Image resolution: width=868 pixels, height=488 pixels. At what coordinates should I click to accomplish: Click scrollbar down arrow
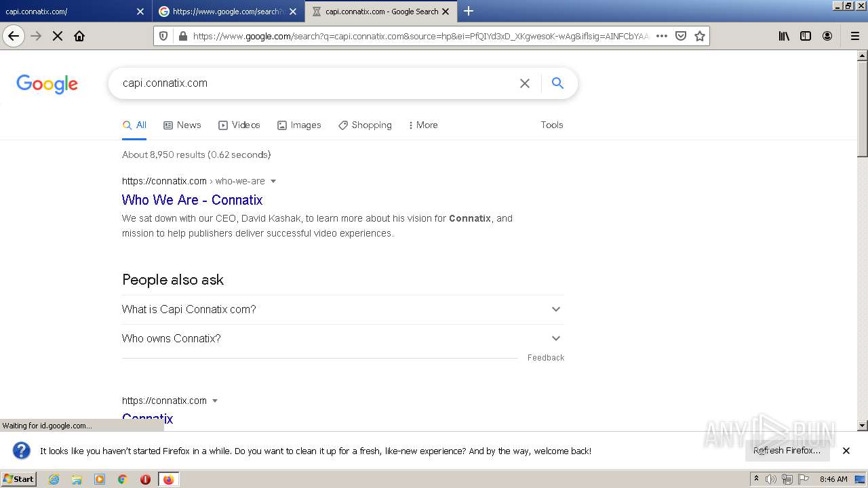[863, 426]
